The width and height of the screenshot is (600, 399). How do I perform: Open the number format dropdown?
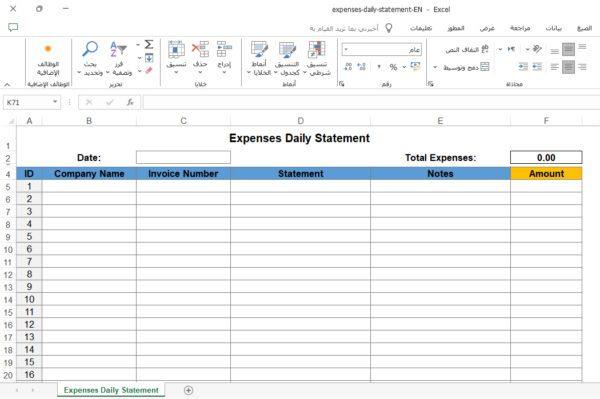coord(346,49)
